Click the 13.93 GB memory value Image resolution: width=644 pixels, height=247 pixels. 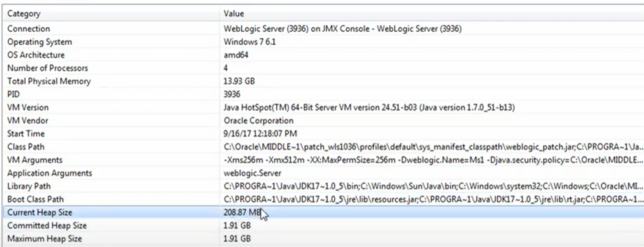[239, 81]
